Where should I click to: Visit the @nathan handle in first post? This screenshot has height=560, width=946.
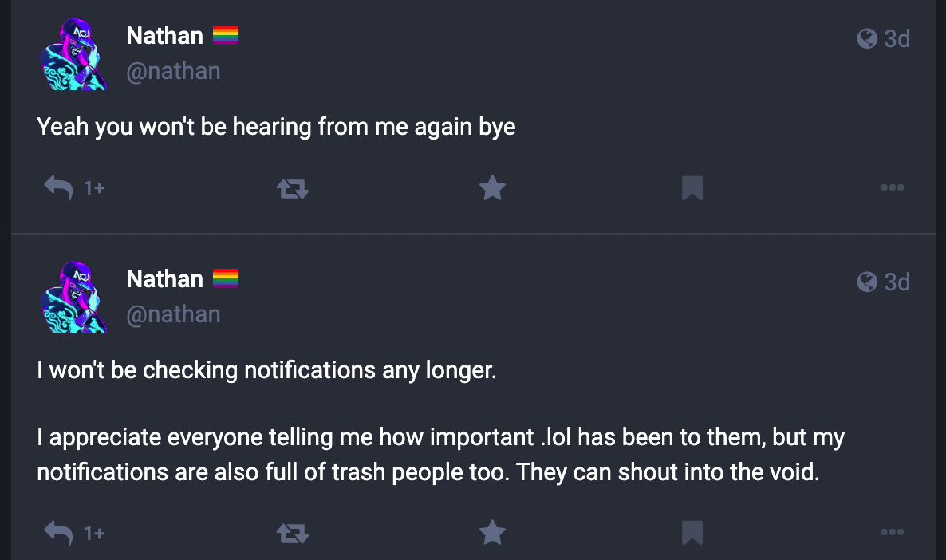[x=173, y=71]
